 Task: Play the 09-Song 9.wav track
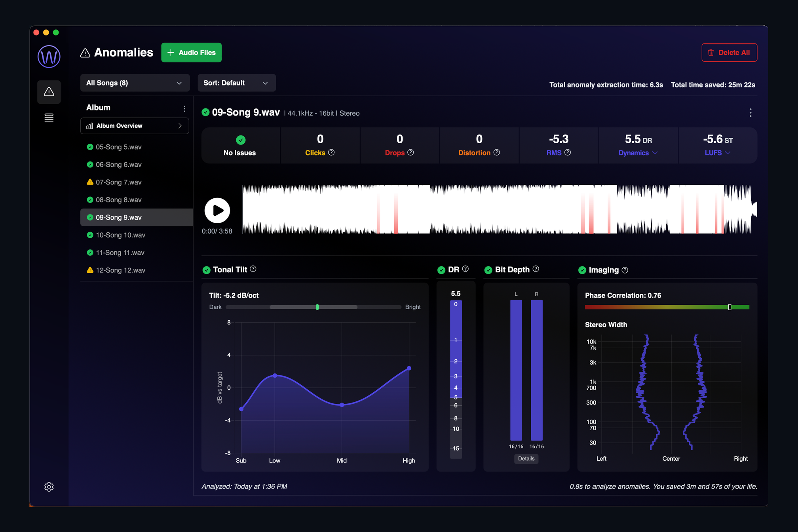(217, 211)
